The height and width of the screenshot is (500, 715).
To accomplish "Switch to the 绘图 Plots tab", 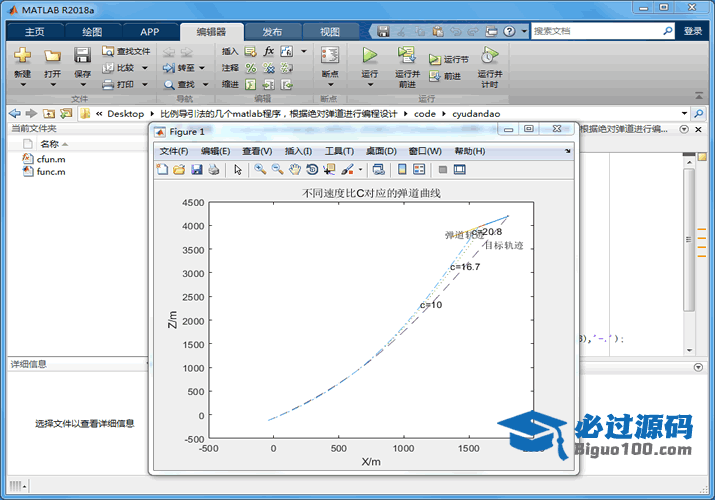I will pos(92,32).
